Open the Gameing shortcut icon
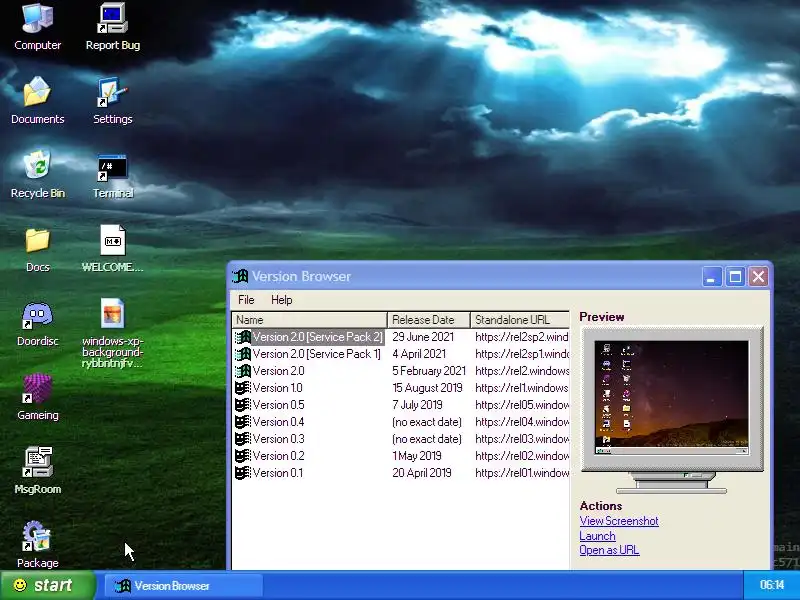The height and width of the screenshot is (600, 800). point(37,389)
